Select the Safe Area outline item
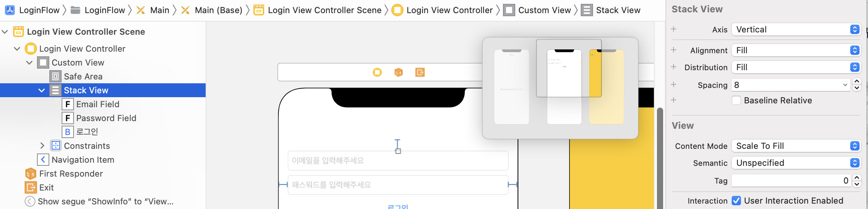 tap(83, 76)
